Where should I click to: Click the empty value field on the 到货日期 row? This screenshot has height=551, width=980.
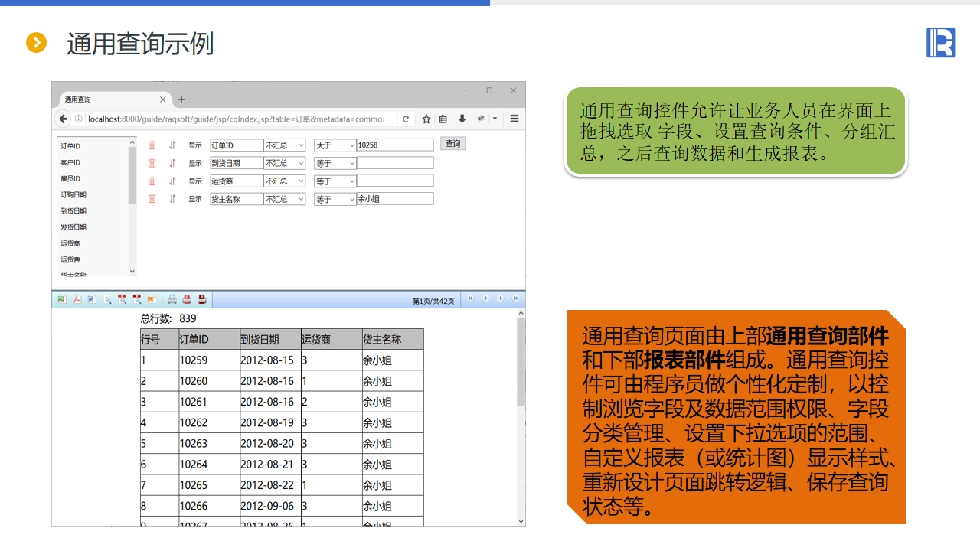[x=395, y=163]
